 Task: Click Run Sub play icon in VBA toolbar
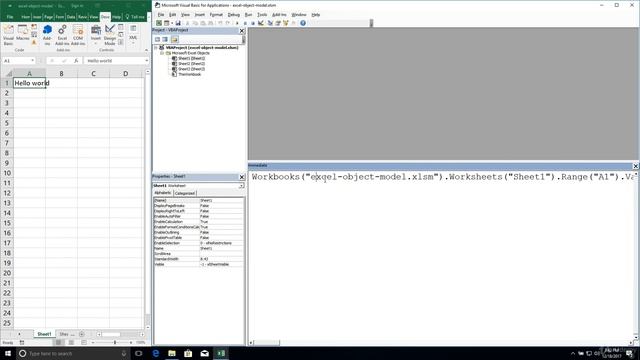[237, 23]
